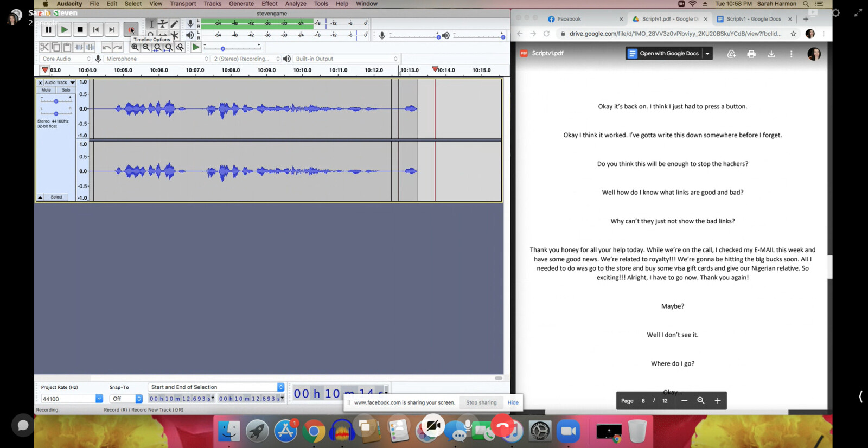This screenshot has height=448, width=868.
Task: Click the 10:10.0 mark on the timeline ruler
Action: pyautogui.click(x=302, y=70)
